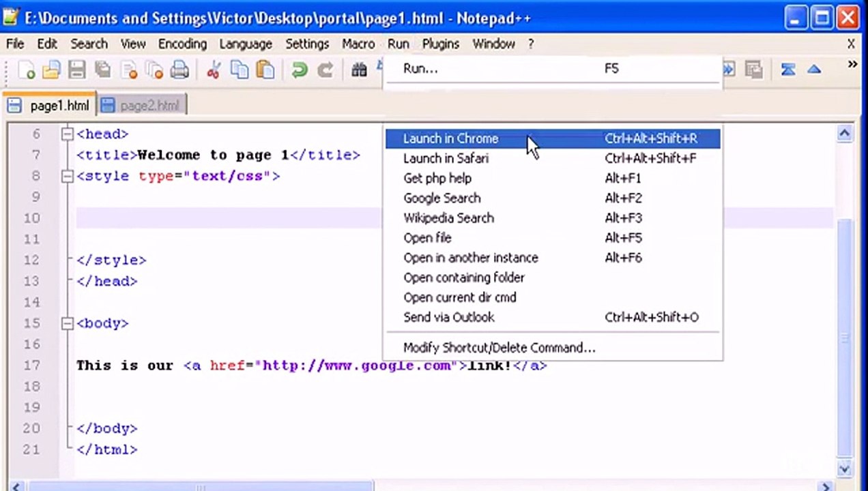
Task: Open the Macro menu
Action: point(358,44)
